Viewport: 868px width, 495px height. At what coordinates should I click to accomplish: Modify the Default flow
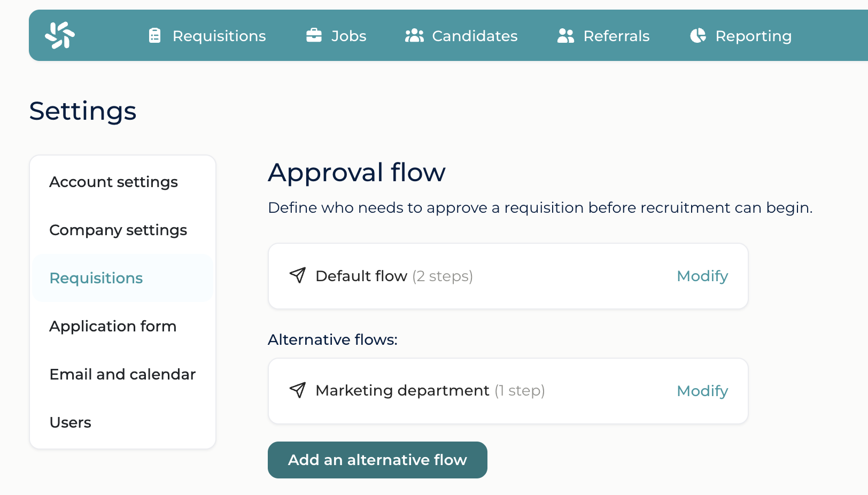(702, 276)
